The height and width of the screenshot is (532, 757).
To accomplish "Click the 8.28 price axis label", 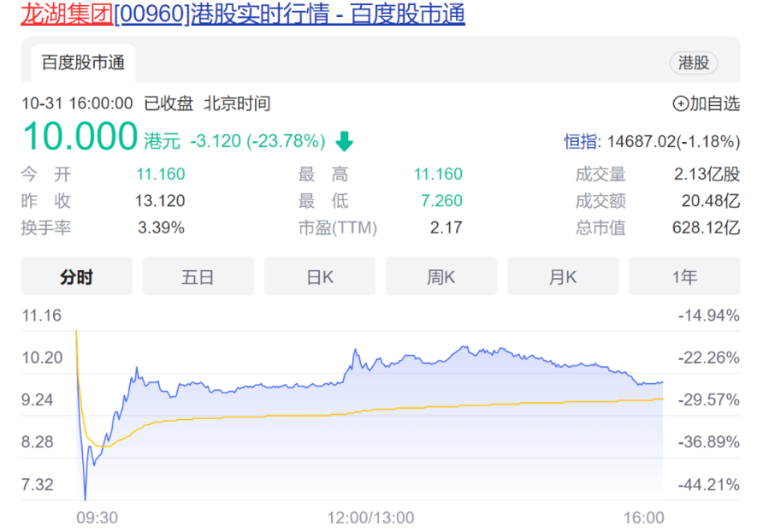I will click(37, 442).
